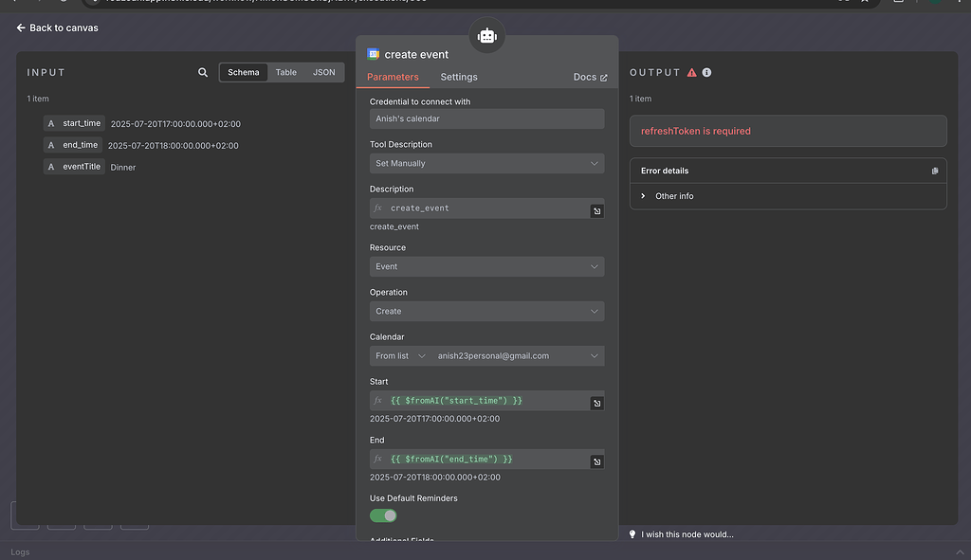Open expression editor for Start field
The width and height of the screenshot is (971, 560).
(x=596, y=404)
